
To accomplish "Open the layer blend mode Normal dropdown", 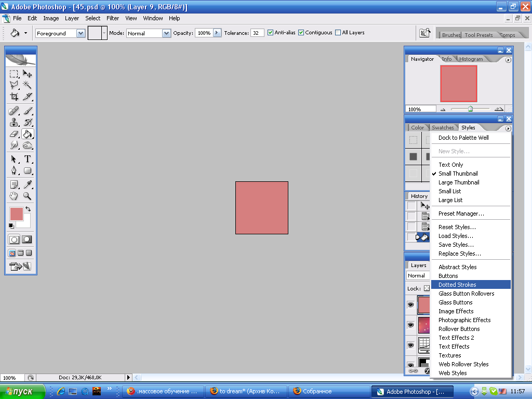I will point(418,275).
